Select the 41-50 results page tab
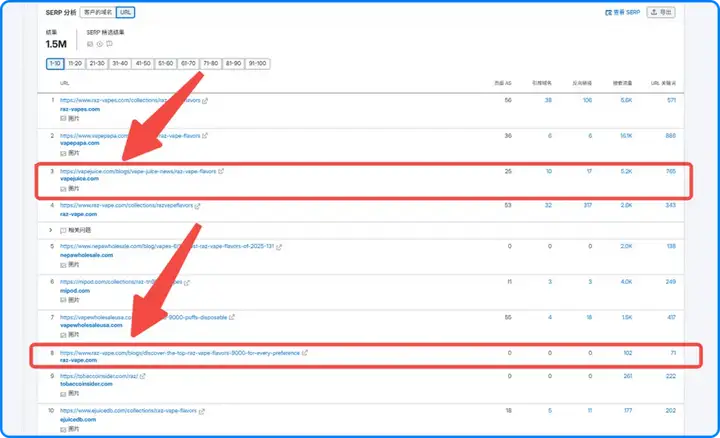The width and height of the screenshot is (720, 438). [143, 64]
